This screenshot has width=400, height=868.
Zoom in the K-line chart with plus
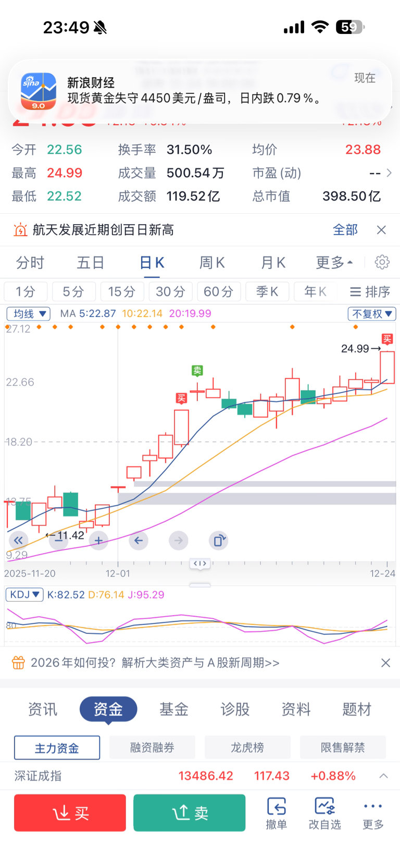point(98,541)
